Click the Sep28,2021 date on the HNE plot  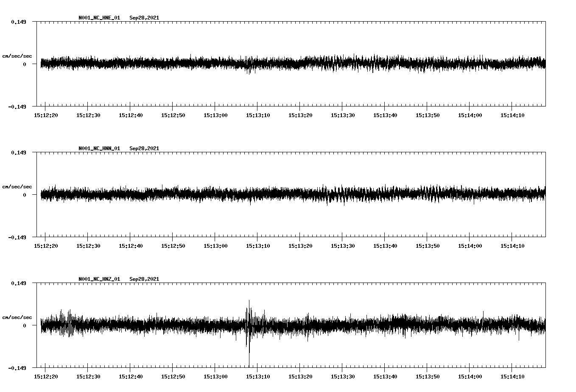[144, 18]
